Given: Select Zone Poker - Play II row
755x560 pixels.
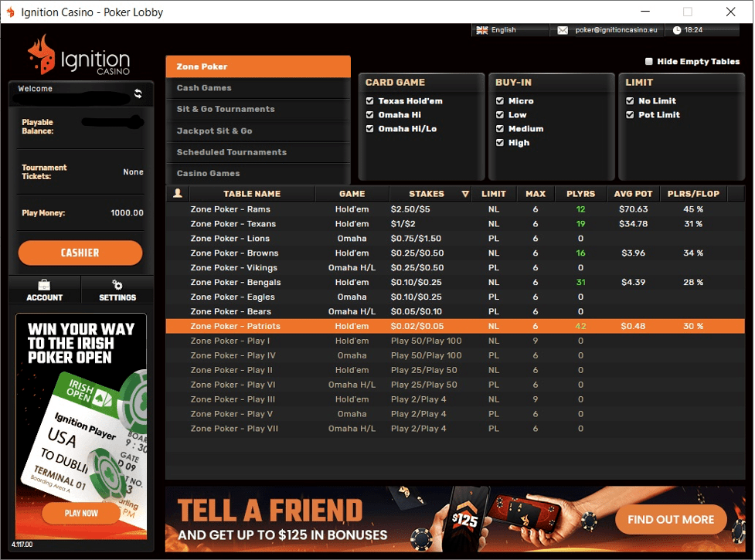Looking at the screenshot, I should 455,370.
